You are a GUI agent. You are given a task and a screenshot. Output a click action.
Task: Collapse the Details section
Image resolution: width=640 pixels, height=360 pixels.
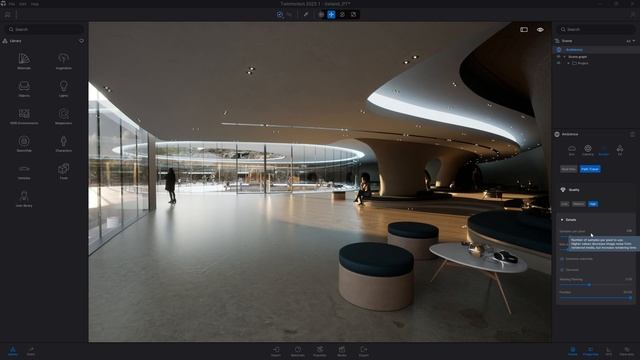[562, 220]
